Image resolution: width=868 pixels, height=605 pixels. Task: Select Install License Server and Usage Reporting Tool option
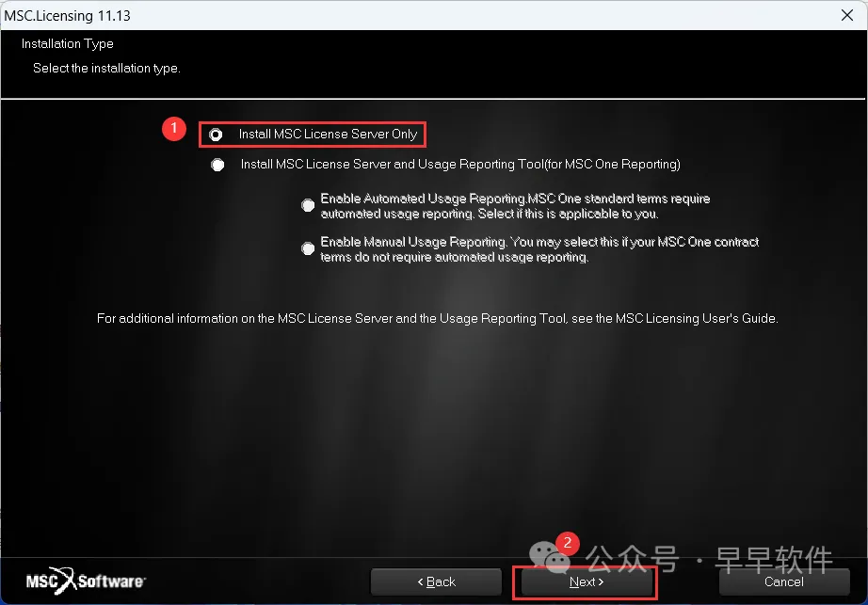[x=217, y=165]
